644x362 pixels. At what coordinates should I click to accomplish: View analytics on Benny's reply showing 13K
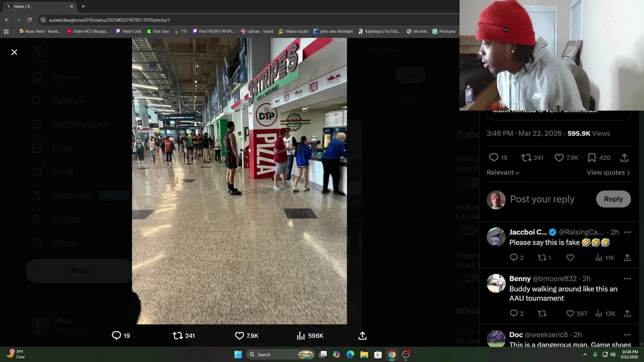(x=599, y=313)
